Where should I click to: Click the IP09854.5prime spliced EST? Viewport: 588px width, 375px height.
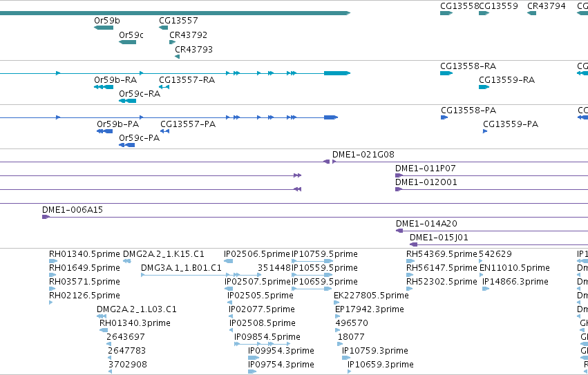(x=262, y=344)
